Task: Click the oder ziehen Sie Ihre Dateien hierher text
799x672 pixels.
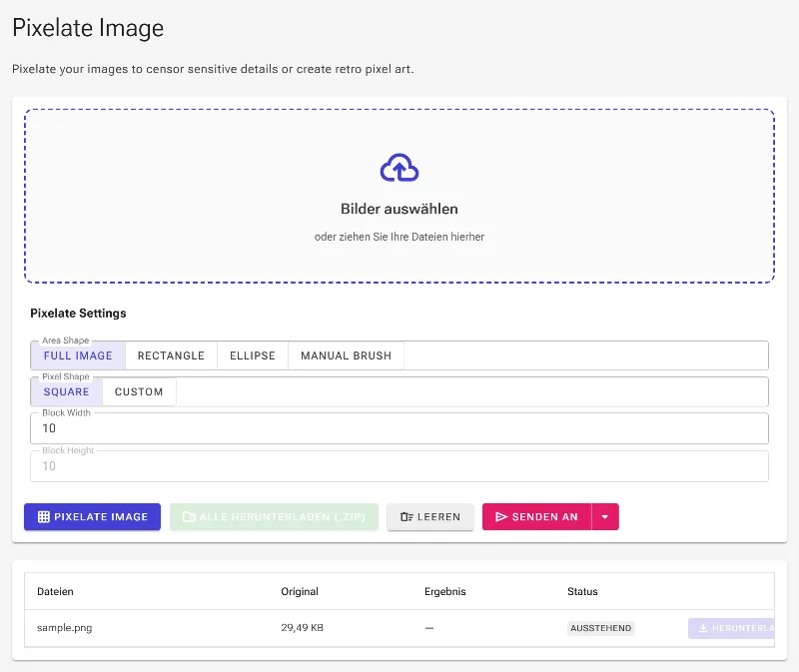Action: pos(399,237)
